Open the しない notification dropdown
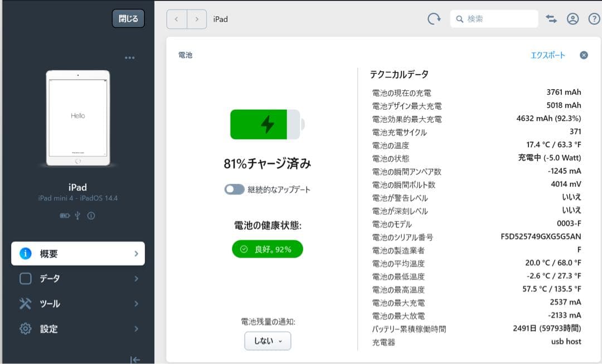Image resolution: width=602 pixels, height=364 pixels. [268, 341]
